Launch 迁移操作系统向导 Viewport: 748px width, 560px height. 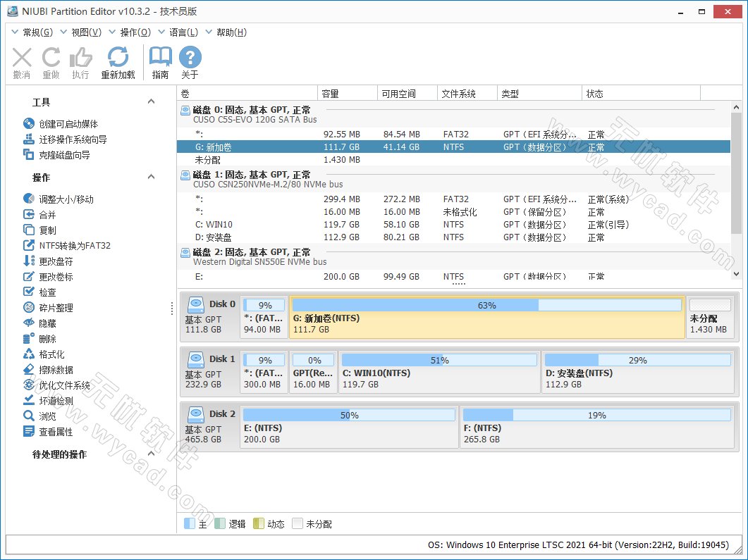(65, 139)
